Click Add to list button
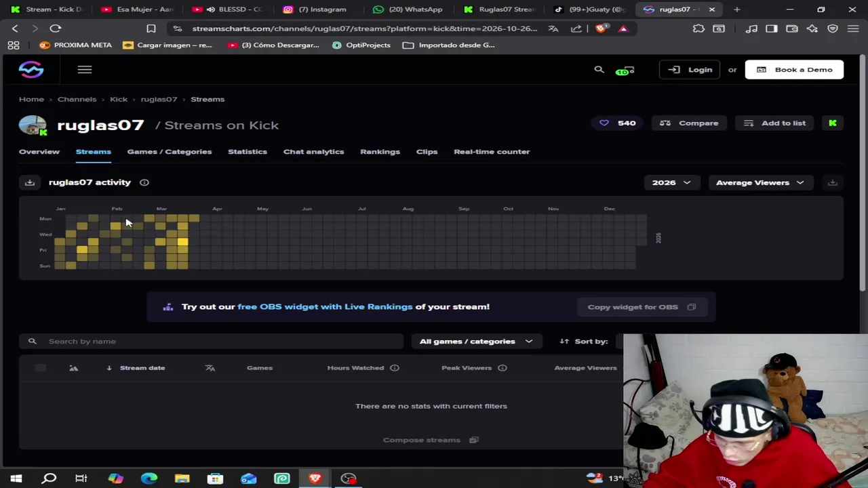Viewport: 868px width, 488px height. pos(774,123)
